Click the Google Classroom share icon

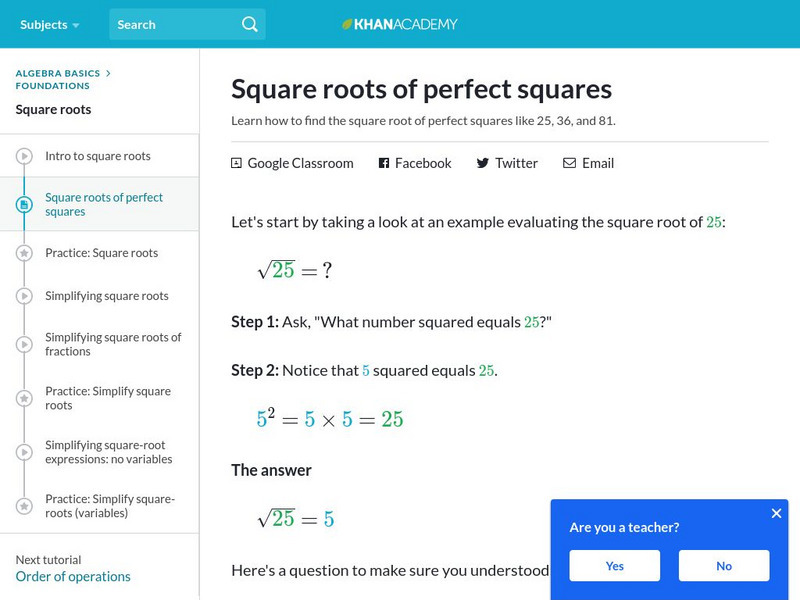237,163
